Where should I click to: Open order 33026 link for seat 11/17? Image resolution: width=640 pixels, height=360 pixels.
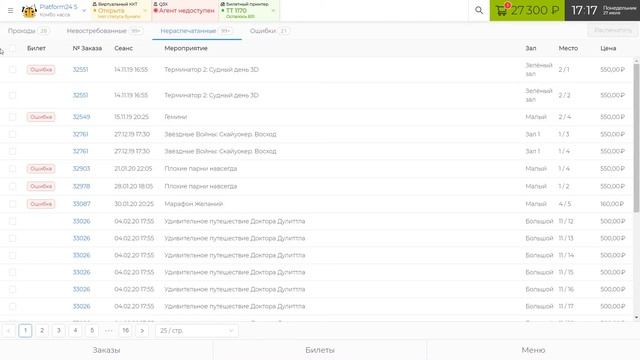pyautogui.click(x=81, y=306)
